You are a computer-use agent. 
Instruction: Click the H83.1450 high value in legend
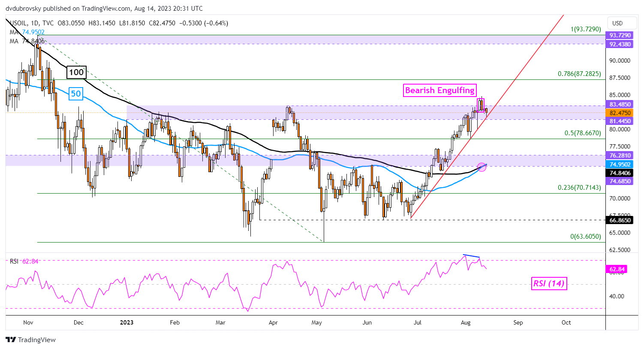click(102, 23)
